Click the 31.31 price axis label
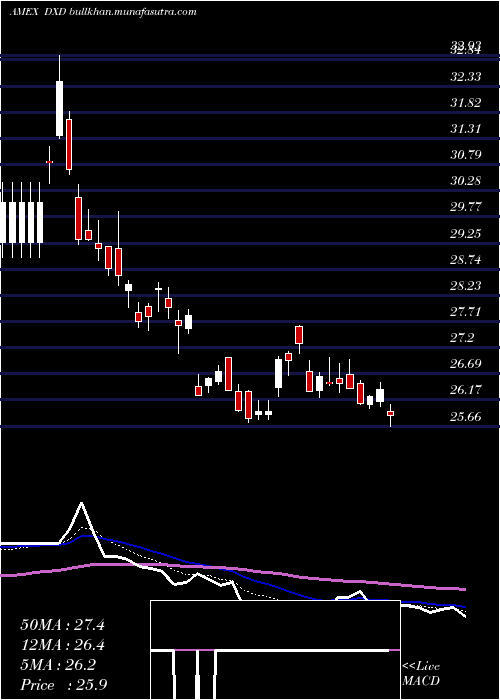This screenshot has width=500, height=700. click(466, 129)
